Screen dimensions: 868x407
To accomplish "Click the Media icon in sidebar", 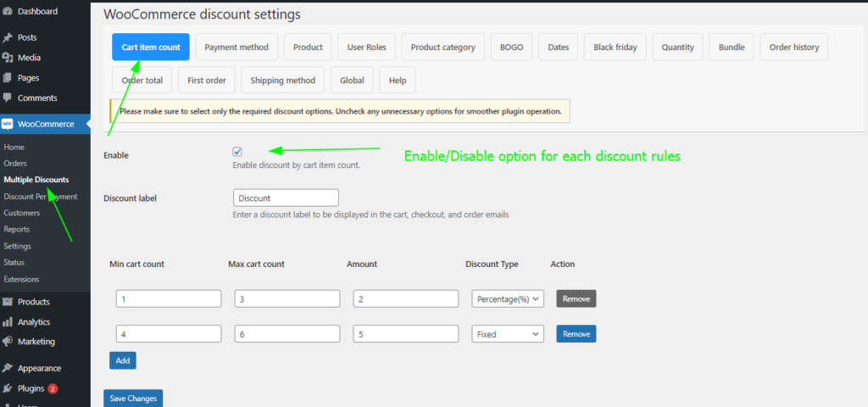I will [x=8, y=58].
